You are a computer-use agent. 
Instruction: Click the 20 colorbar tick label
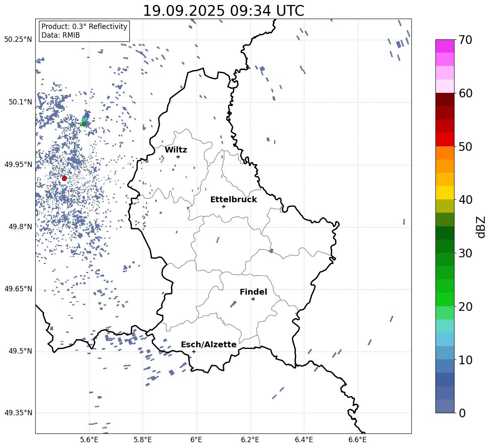click(465, 307)
